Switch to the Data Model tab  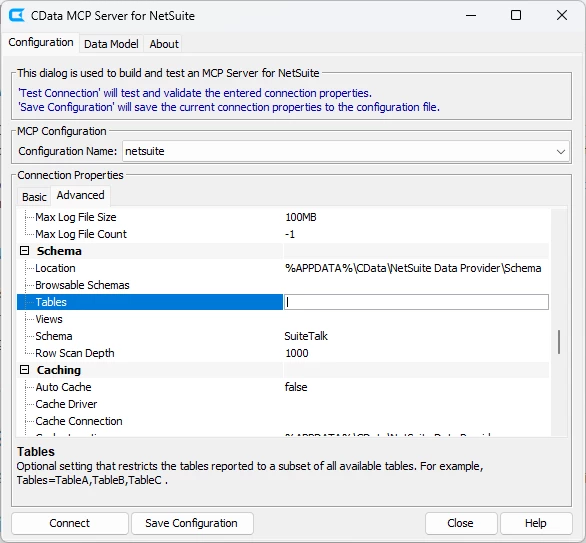point(111,44)
